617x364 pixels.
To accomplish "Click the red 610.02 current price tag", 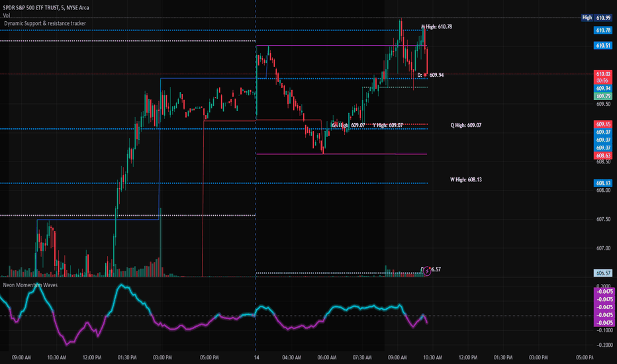I will point(603,74).
